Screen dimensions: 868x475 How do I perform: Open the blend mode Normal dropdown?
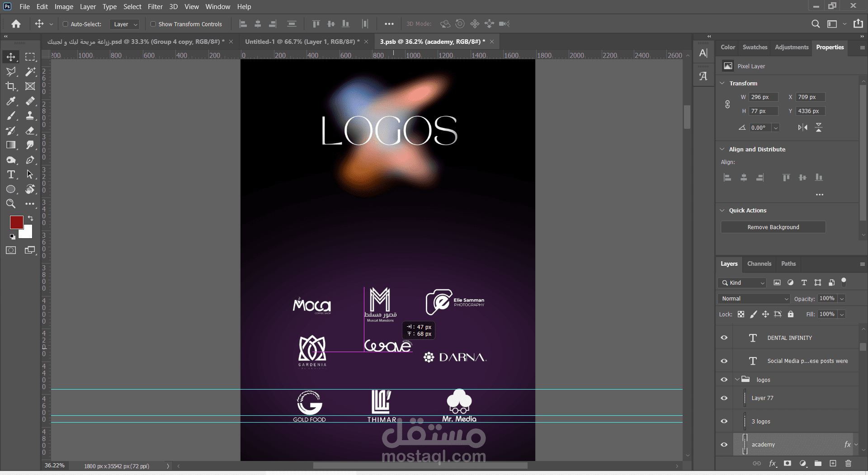click(754, 299)
